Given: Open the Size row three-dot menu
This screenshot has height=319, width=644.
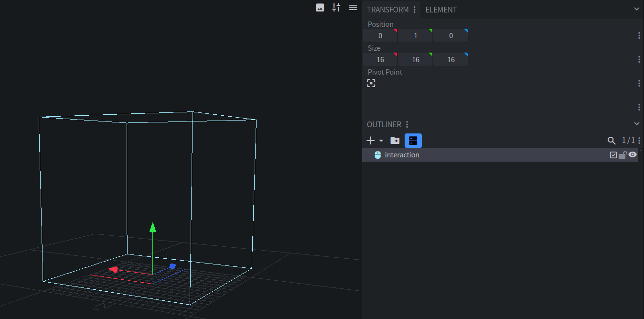Looking at the screenshot, I should 639,59.
